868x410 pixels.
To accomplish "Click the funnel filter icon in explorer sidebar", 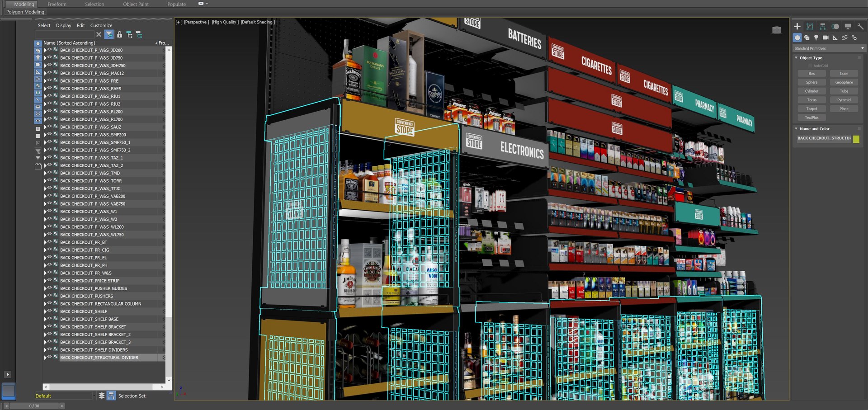I will (38, 158).
